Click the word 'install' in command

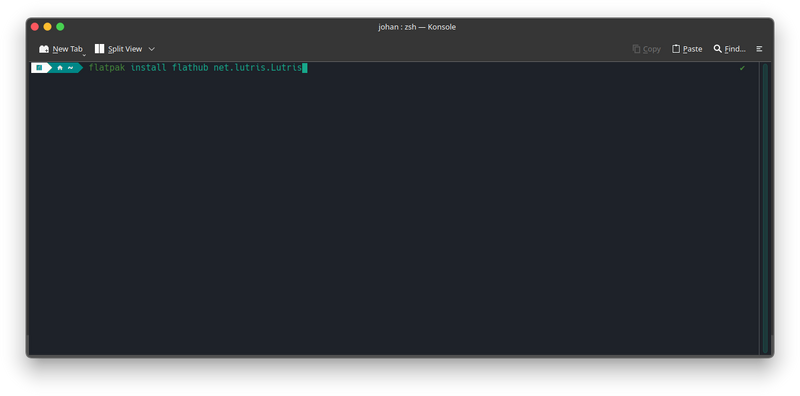148,68
